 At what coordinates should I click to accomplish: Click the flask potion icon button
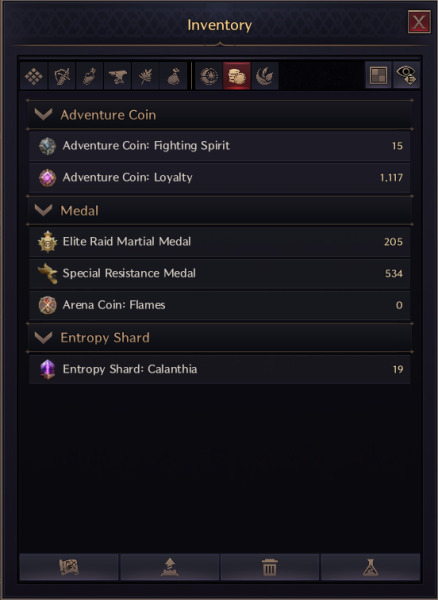(x=370, y=567)
